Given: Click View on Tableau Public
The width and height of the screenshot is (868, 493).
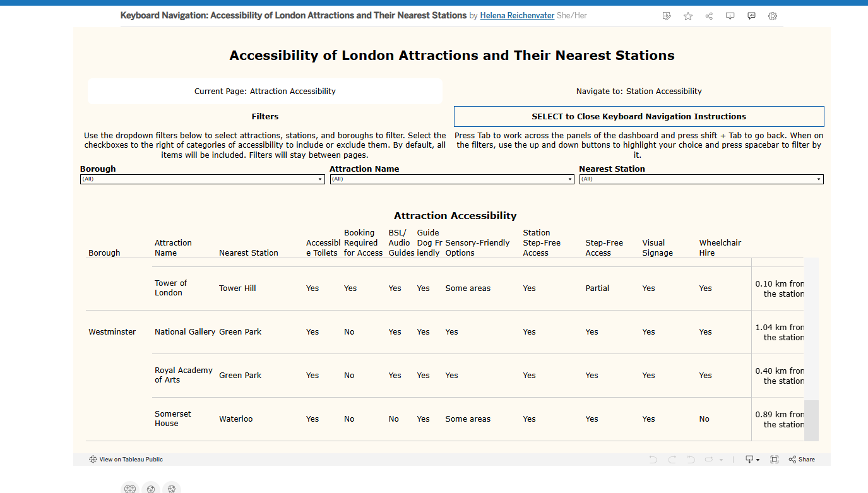Looking at the screenshot, I should point(126,460).
